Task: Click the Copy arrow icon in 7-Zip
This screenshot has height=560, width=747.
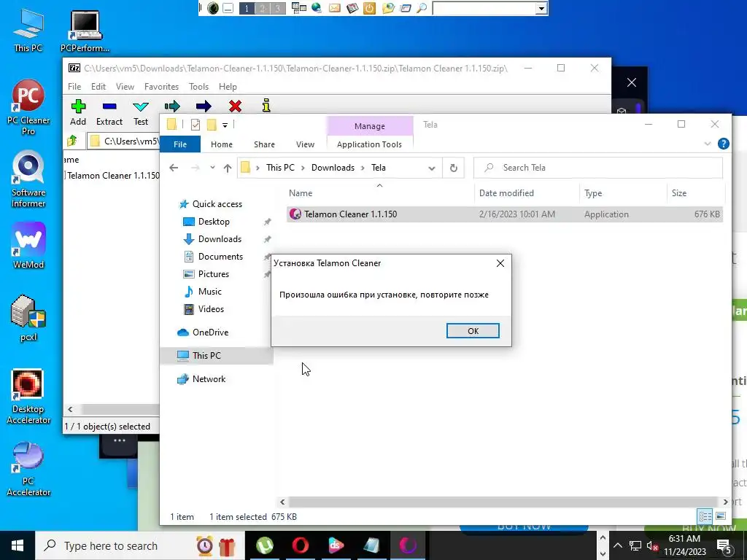Action: pyautogui.click(x=172, y=106)
